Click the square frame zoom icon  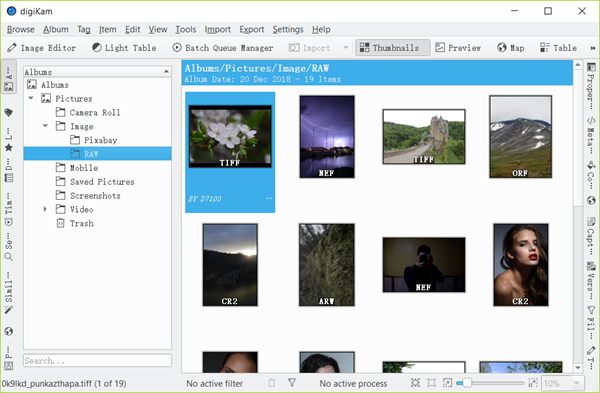coord(431,383)
